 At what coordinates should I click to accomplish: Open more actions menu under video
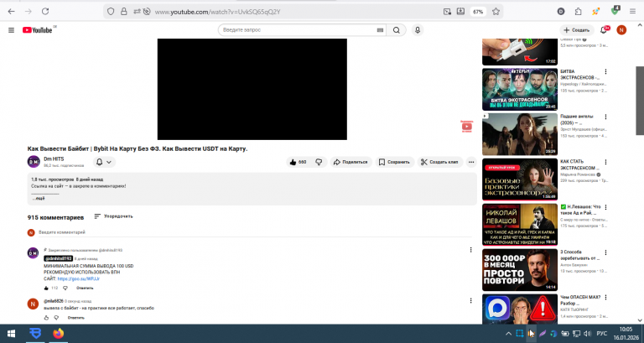[471, 162]
